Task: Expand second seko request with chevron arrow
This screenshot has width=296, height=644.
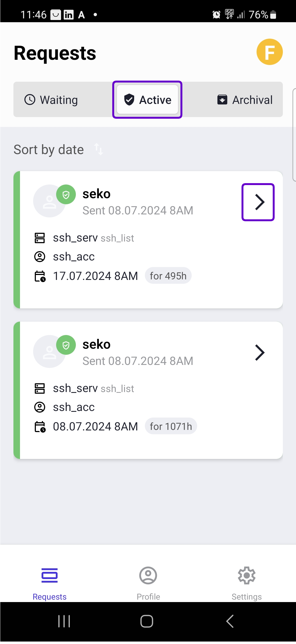Action: point(260,353)
